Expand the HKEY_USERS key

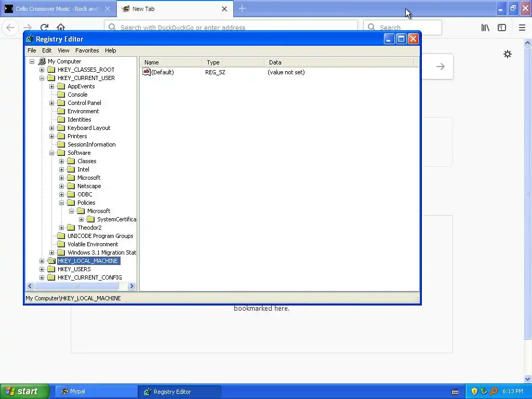[x=42, y=269]
